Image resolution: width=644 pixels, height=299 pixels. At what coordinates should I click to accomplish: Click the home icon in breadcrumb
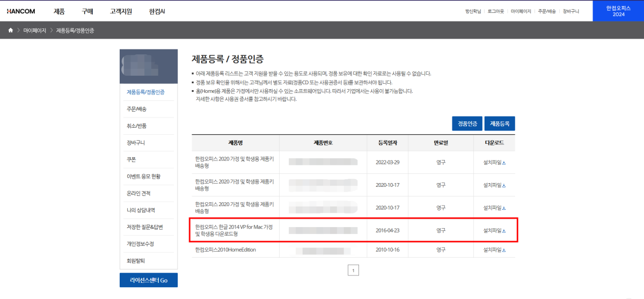coord(10,31)
